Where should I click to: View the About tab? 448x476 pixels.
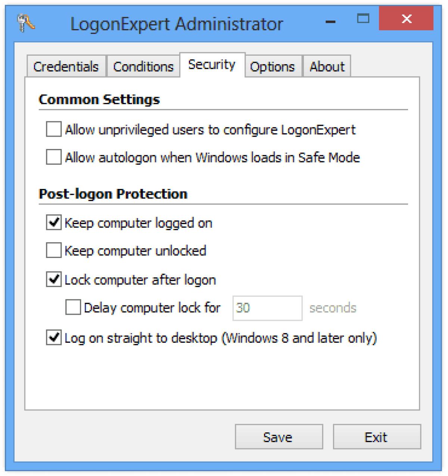point(327,66)
